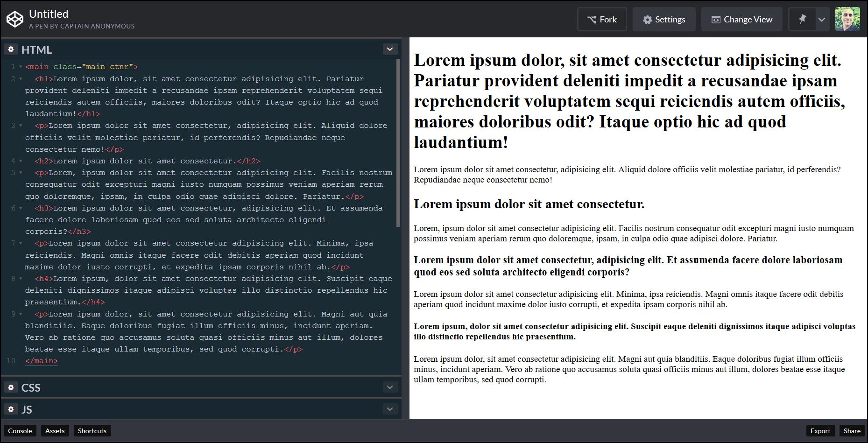Collapse the HTML editor with its chevron
This screenshot has height=443, width=868.
click(390, 49)
